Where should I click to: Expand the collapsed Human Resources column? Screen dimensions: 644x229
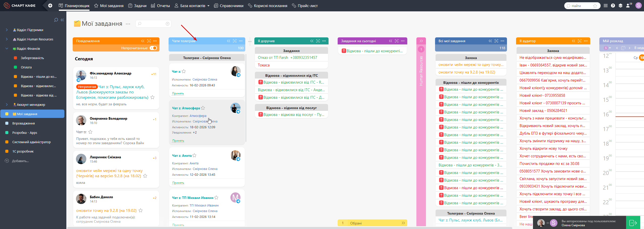pos(421,41)
